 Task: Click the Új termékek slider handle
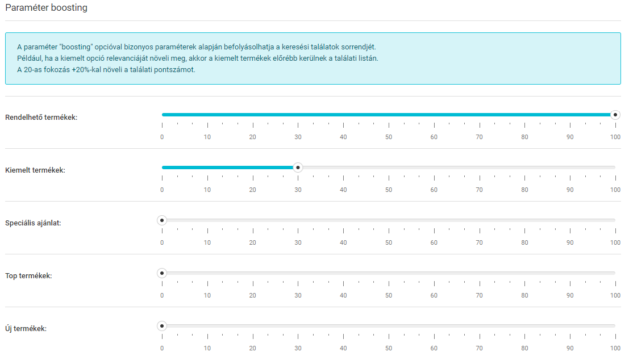(162, 326)
